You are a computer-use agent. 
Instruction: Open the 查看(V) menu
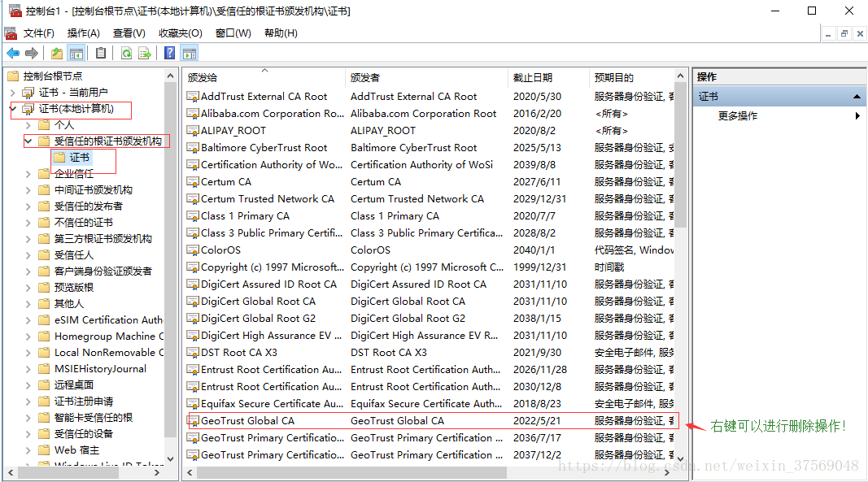point(129,33)
